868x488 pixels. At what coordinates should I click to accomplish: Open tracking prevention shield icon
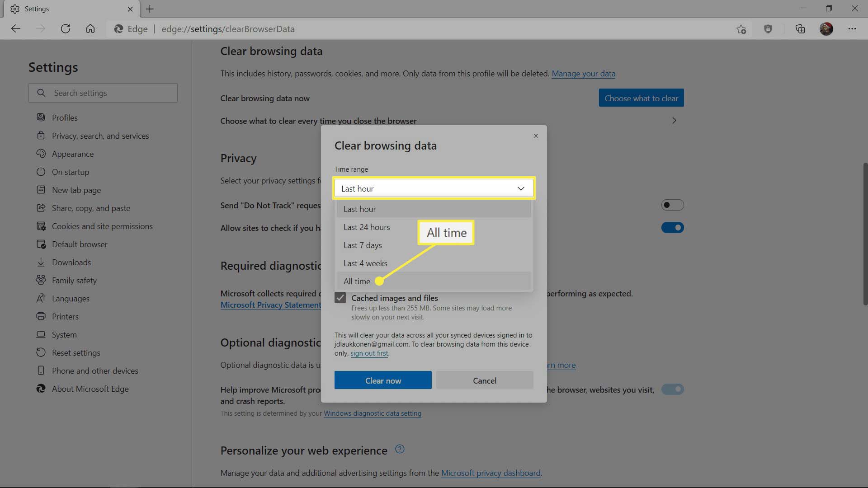[768, 29]
